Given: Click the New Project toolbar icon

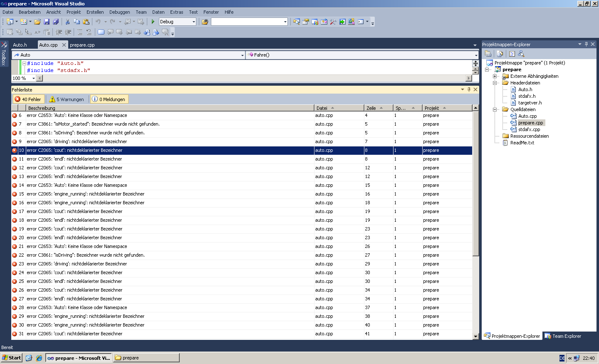Looking at the screenshot, I should click(x=10, y=22).
